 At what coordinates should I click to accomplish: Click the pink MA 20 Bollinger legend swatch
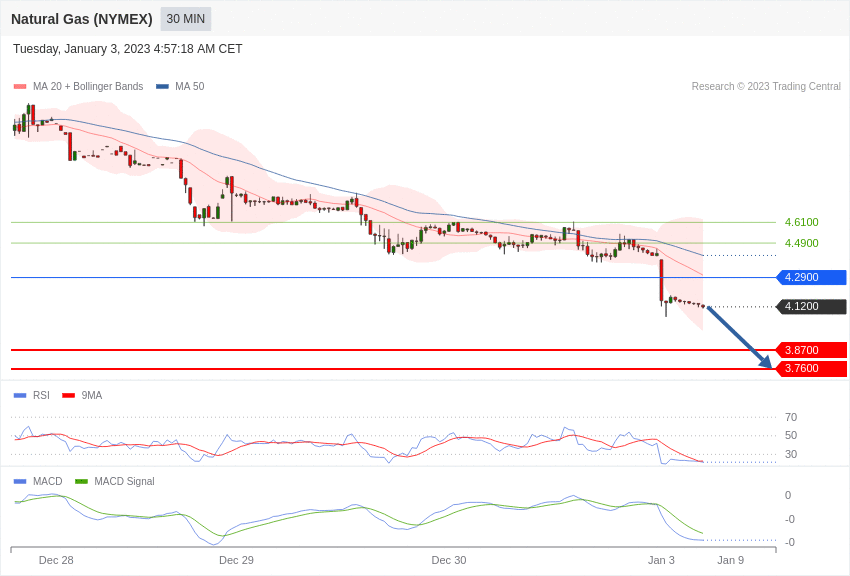20,87
